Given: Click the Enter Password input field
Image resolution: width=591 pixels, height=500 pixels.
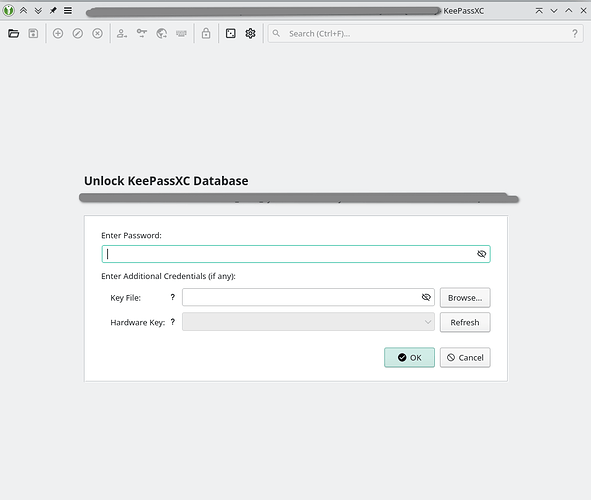Looking at the screenshot, I should click(x=296, y=254).
